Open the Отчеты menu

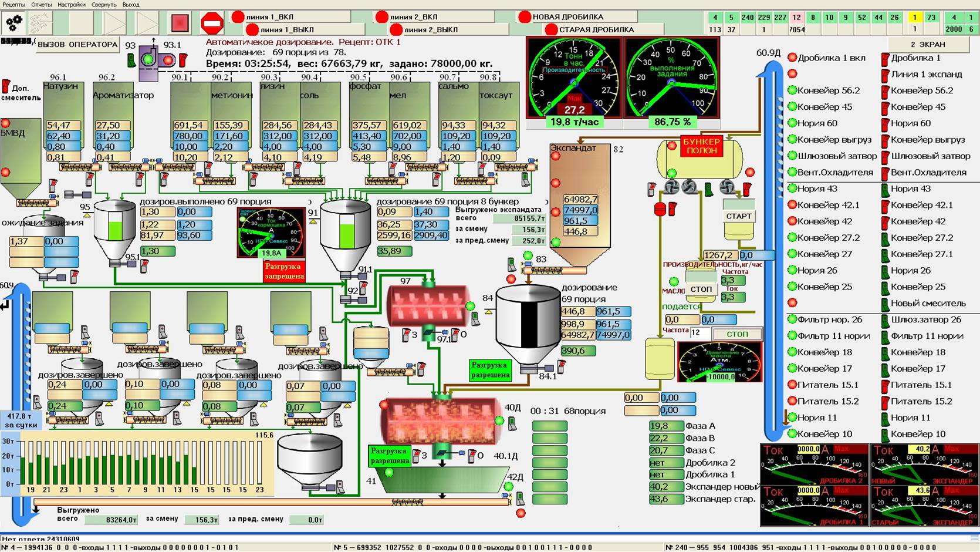coord(41,5)
